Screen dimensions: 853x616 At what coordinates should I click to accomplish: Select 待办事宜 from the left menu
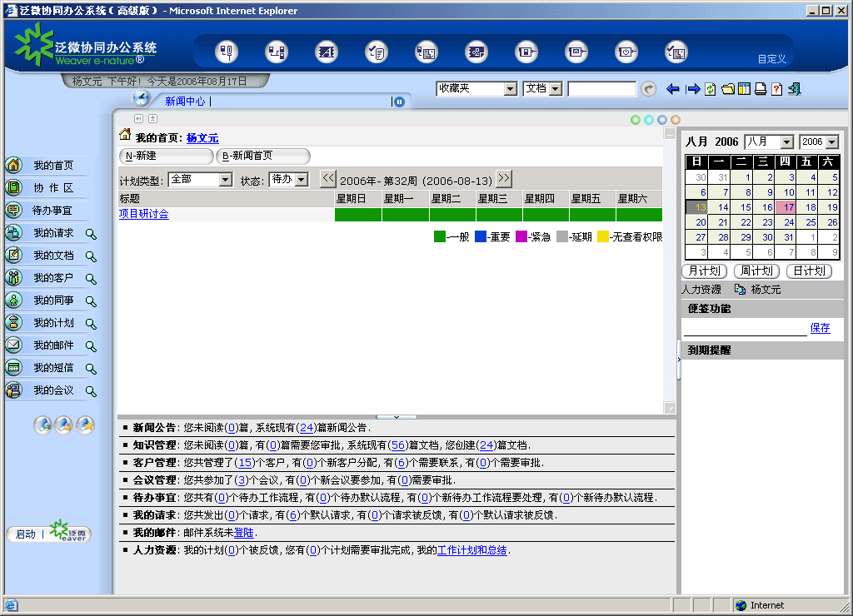[x=52, y=211]
